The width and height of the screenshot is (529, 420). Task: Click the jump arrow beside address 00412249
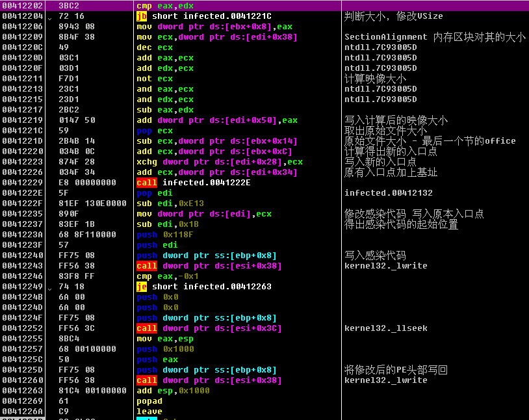click(x=51, y=287)
